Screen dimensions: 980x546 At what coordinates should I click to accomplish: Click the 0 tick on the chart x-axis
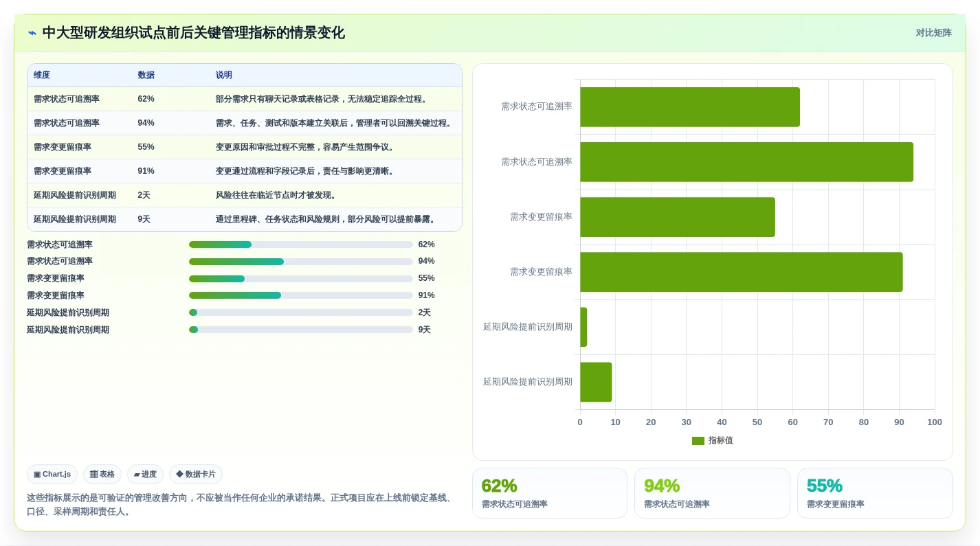[x=580, y=422]
